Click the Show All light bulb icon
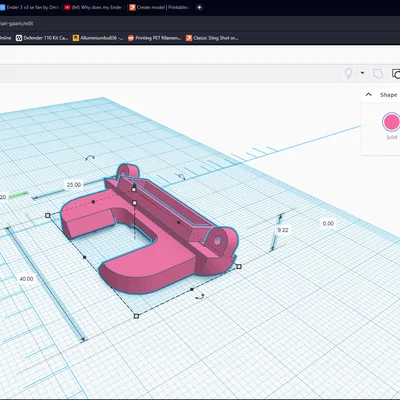The width and height of the screenshot is (400, 400). (x=348, y=73)
